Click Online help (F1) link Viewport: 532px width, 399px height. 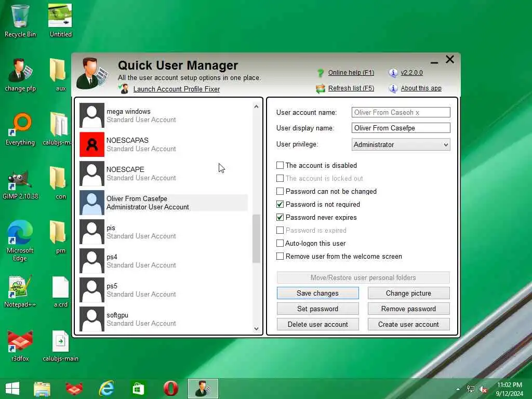[351, 73]
